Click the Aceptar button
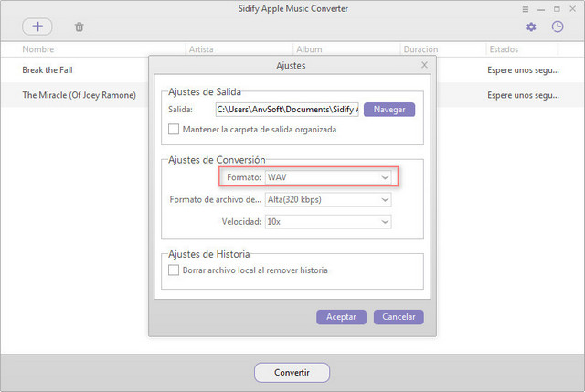 341,317
